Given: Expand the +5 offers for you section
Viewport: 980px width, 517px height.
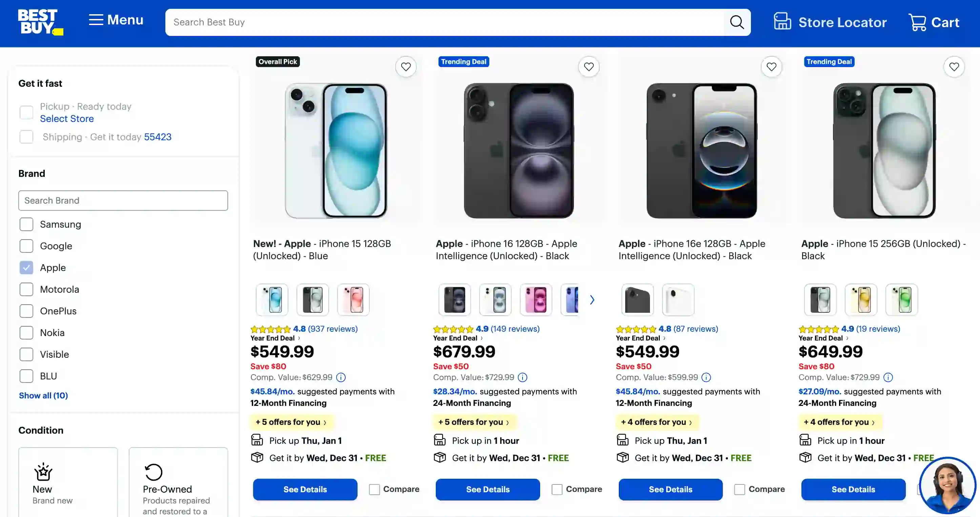Looking at the screenshot, I should click(291, 422).
